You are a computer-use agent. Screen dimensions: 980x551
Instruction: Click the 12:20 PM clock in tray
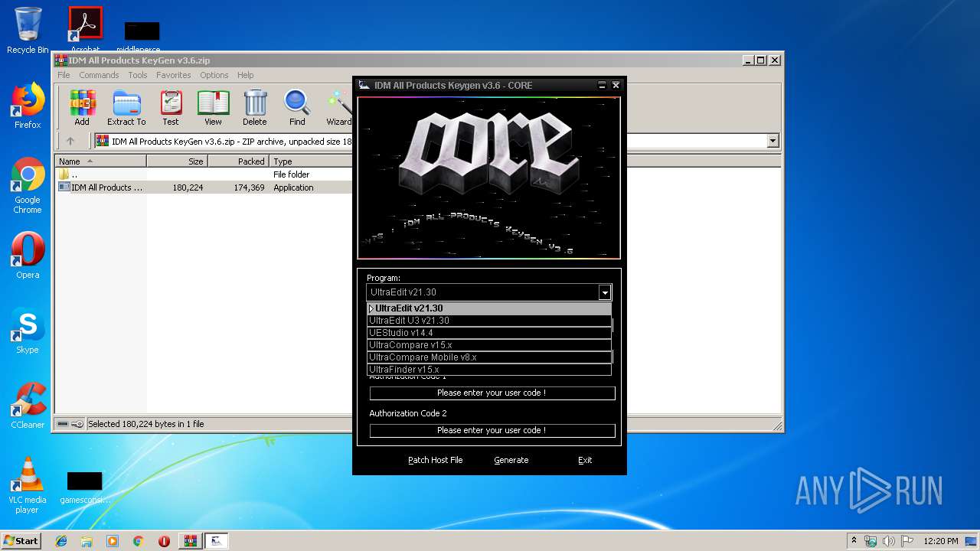coord(941,541)
